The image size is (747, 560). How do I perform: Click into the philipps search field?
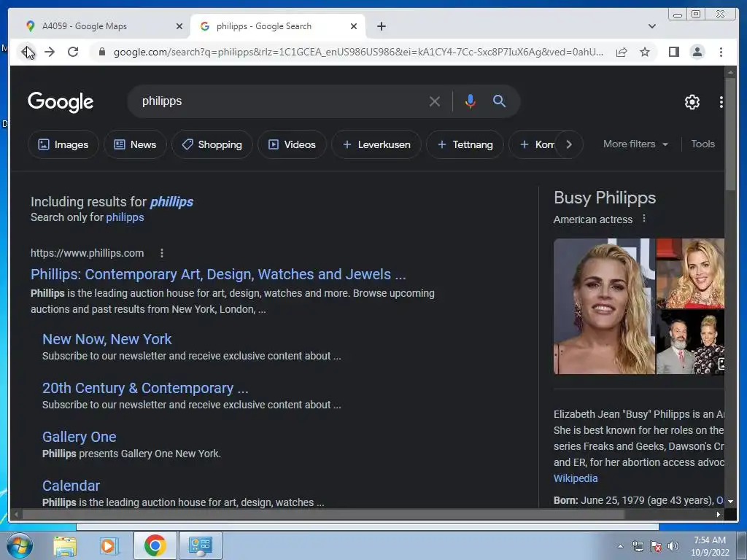(x=281, y=101)
